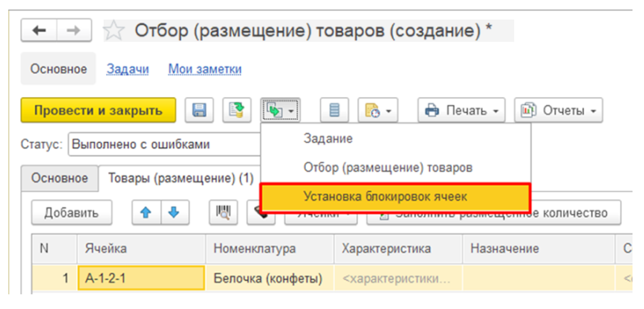The image size is (644, 309).
Task: Open the Мои заметки link
Action: pyautogui.click(x=204, y=69)
